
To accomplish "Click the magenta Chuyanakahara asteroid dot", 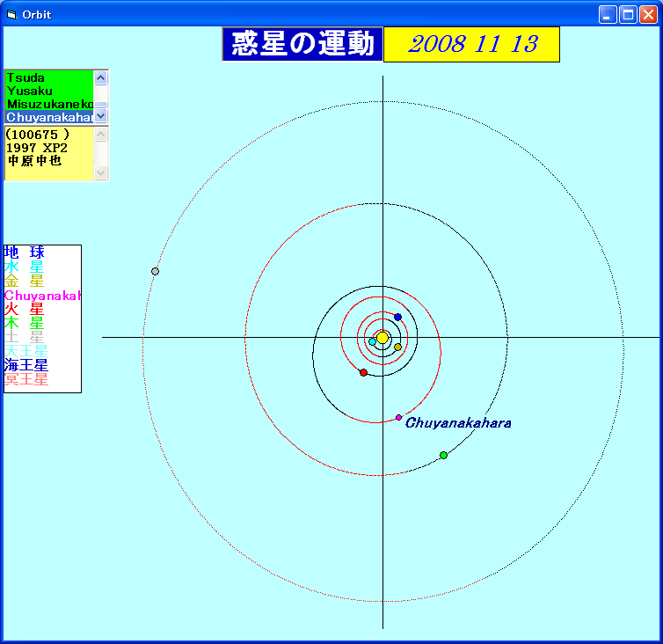I will 398,418.
